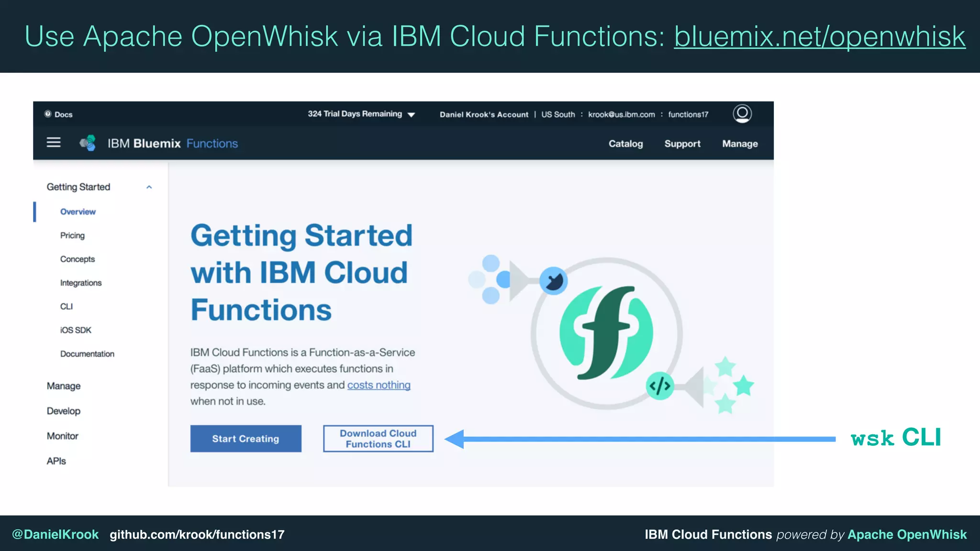The width and height of the screenshot is (980, 551).
Task: Click the US South region label
Action: coord(558,114)
